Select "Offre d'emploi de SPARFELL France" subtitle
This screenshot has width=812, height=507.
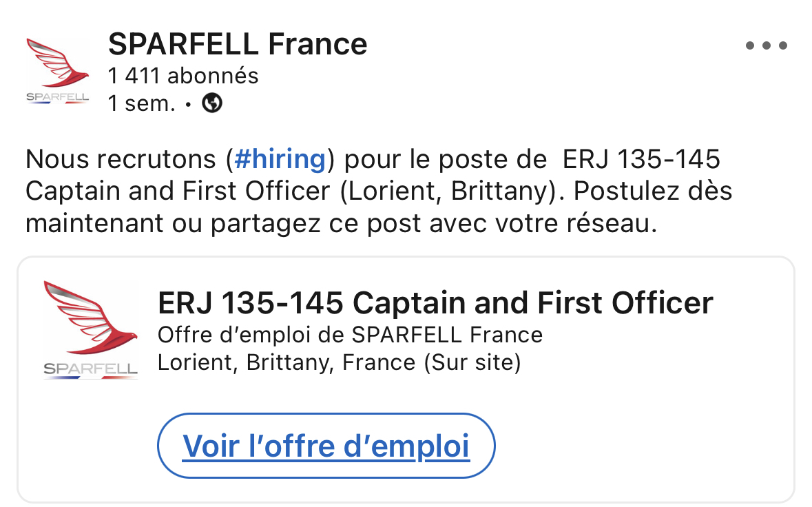(350, 335)
